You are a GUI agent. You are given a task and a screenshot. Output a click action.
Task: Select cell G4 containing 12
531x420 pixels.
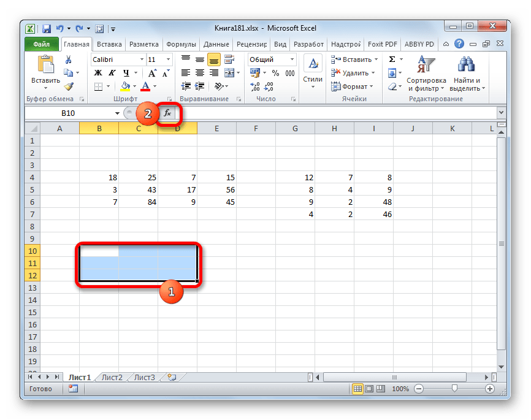coord(295,178)
